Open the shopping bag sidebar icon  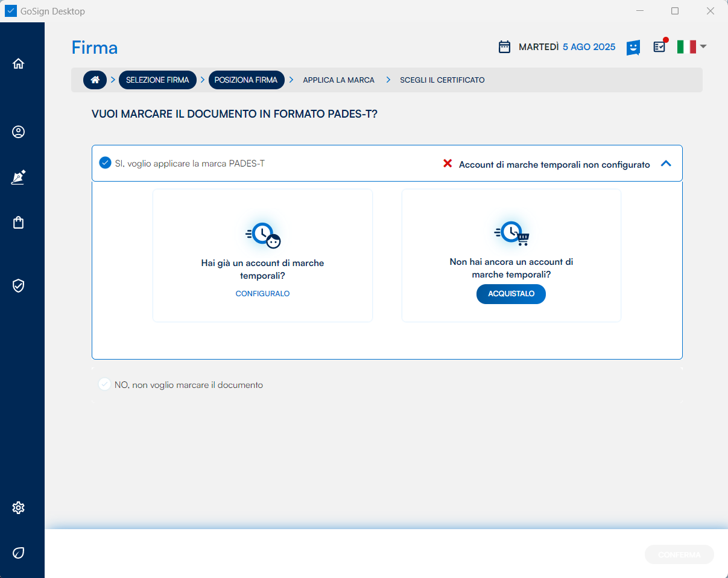click(19, 223)
